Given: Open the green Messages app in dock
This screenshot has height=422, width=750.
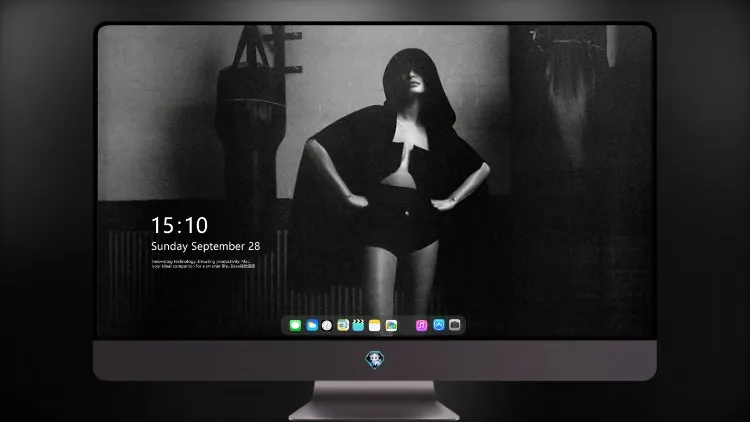Looking at the screenshot, I should coord(295,325).
